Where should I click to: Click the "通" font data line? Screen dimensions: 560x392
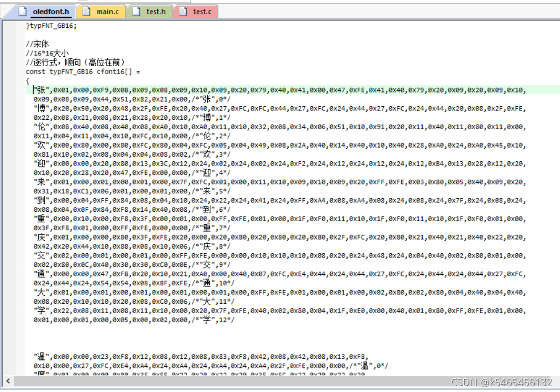pos(280,274)
